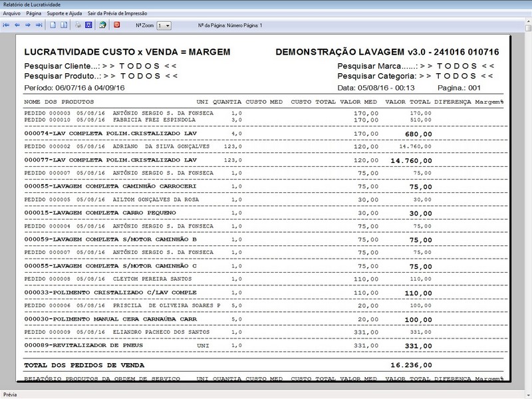Click the Data: 05/08/16 - 00:13 text
Viewport: 532px width, 399px height.
click(x=376, y=88)
